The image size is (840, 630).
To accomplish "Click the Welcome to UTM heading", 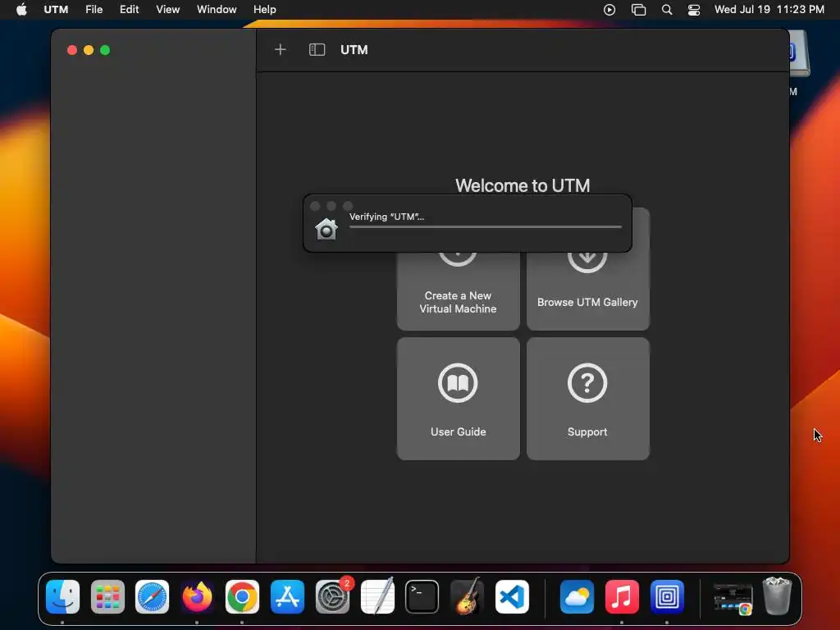I will pos(523,185).
